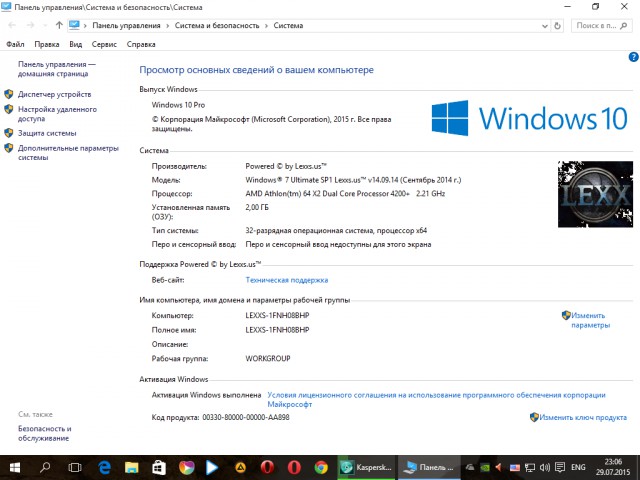Screen dimensions: 640x480
Task: Expand chevron before Панель управления breadcrumb
Action: point(85,26)
